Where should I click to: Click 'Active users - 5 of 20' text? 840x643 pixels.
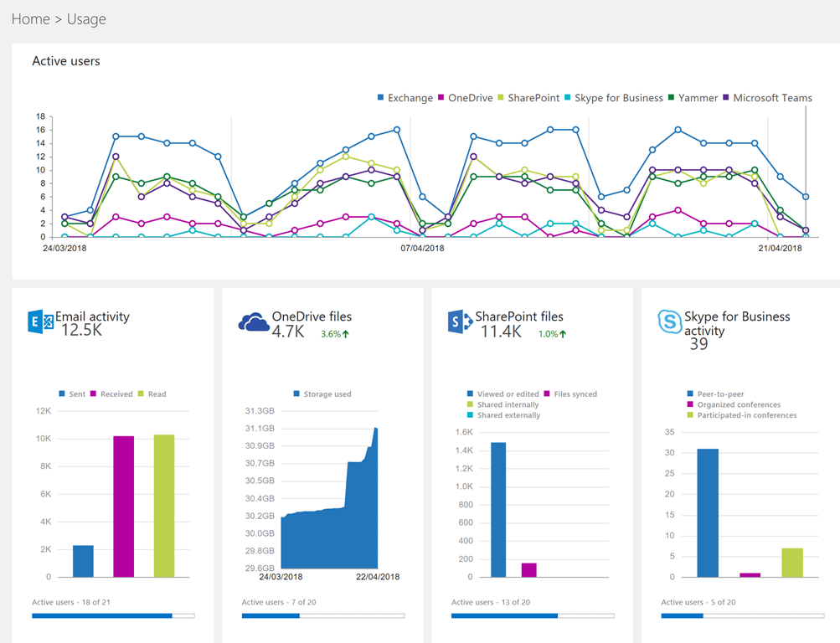[x=698, y=602]
